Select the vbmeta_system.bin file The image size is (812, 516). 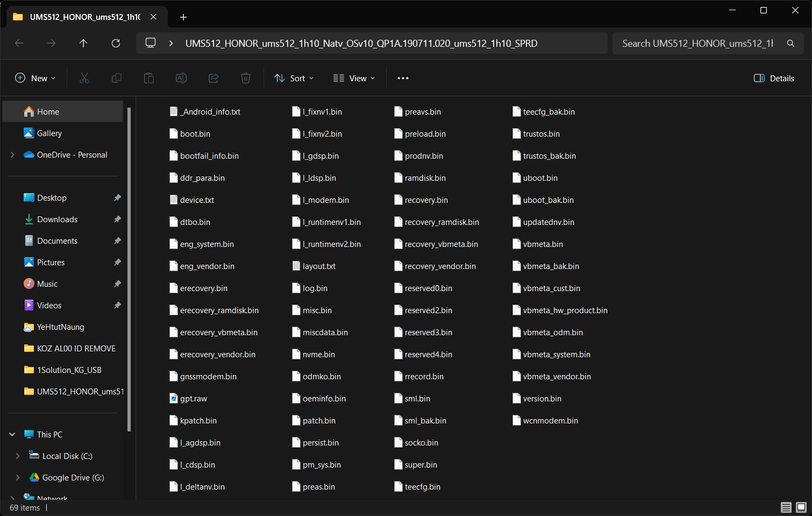click(552, 355)
